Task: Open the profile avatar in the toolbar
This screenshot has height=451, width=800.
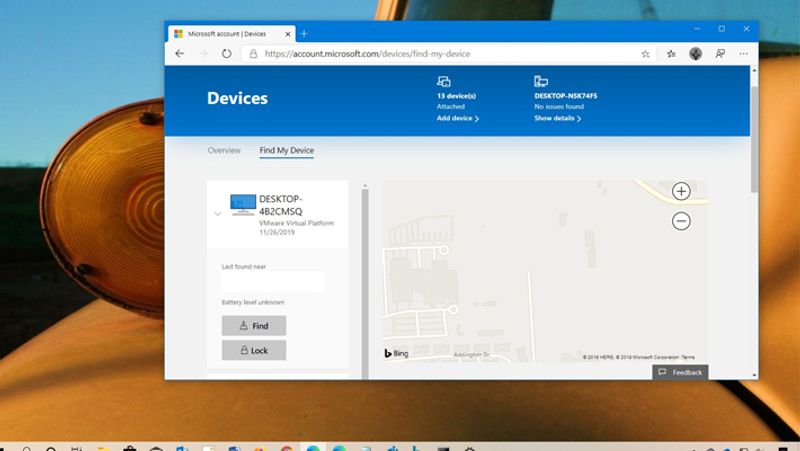Action: click(695, 54)
